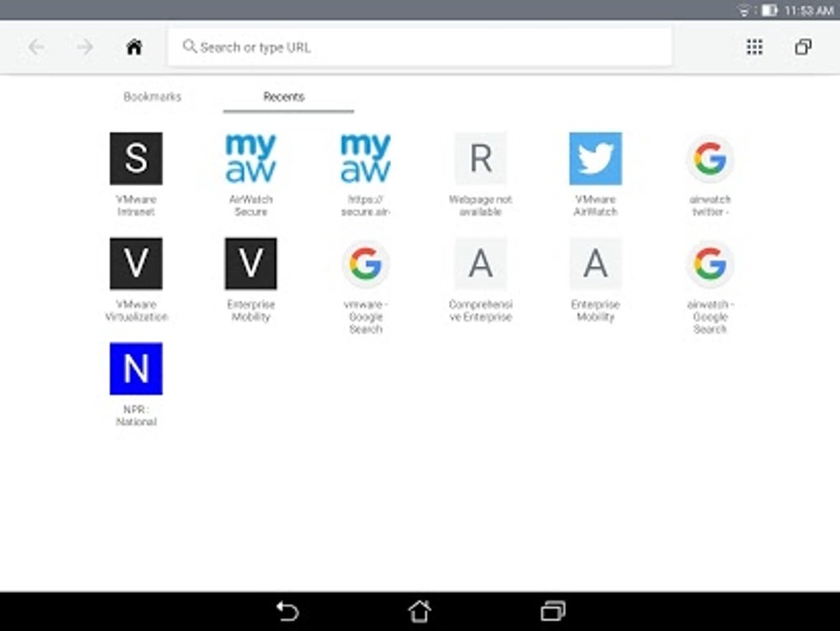
Task: Select the Recents tab
Action: [x=284, y=97]
